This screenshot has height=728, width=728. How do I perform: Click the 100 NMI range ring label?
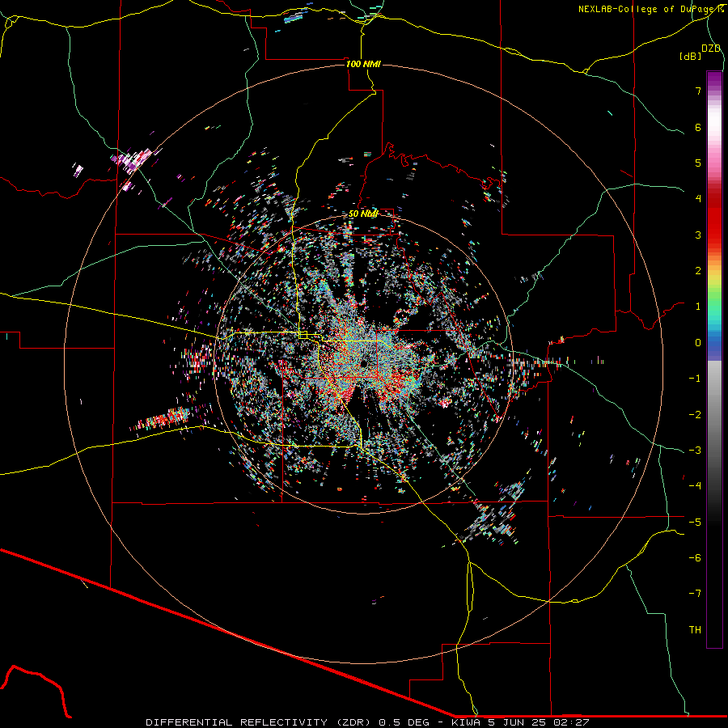coord(363,64)
